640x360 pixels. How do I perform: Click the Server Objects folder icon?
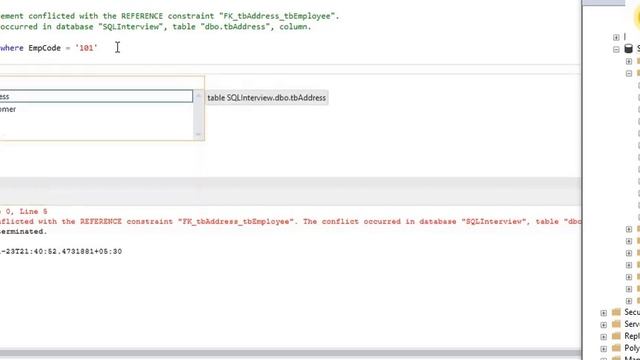click(x=616, y=324)
